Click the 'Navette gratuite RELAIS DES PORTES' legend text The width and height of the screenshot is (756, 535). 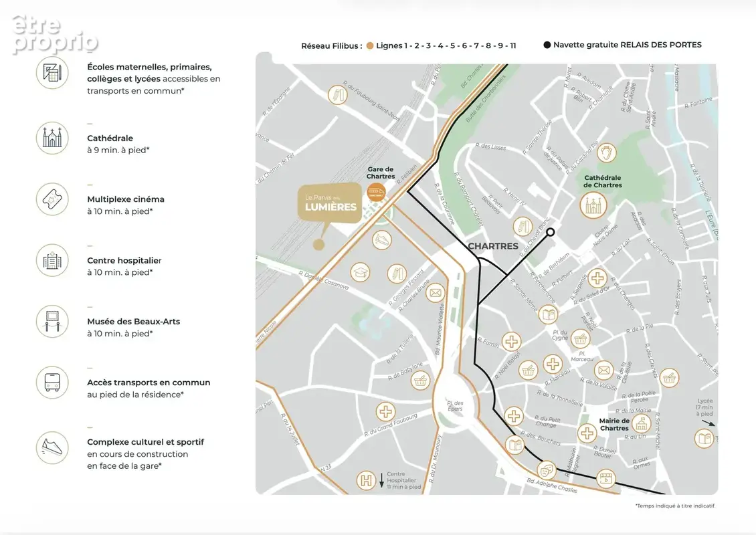pos(628,45)
